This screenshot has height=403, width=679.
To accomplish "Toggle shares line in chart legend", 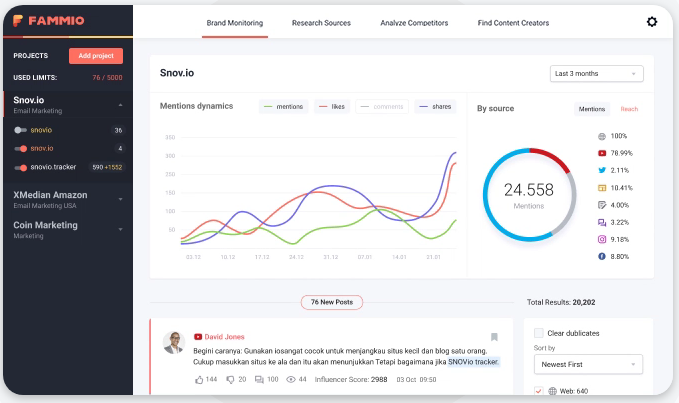I will click(x=435, y=106).
